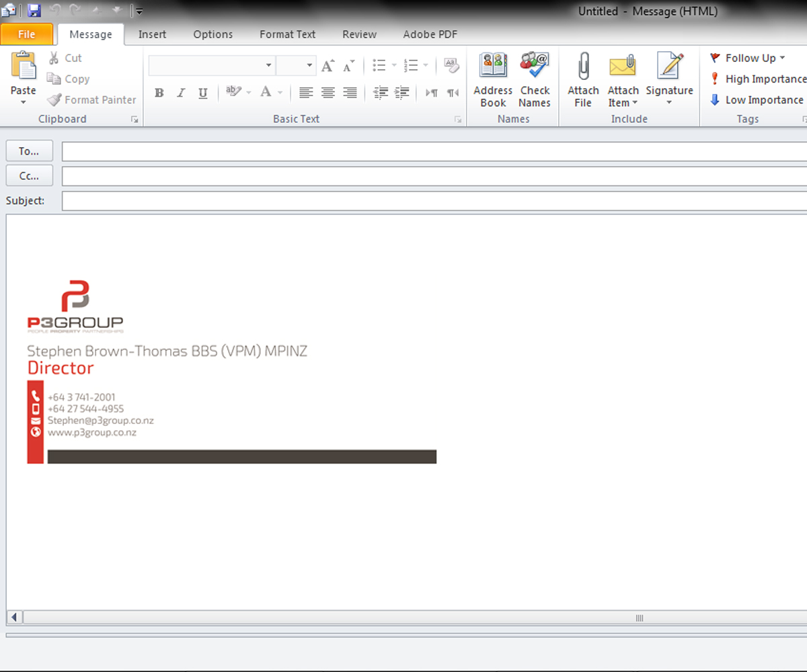
Task: Open the Follow Up flag menu
Action: 747,58
